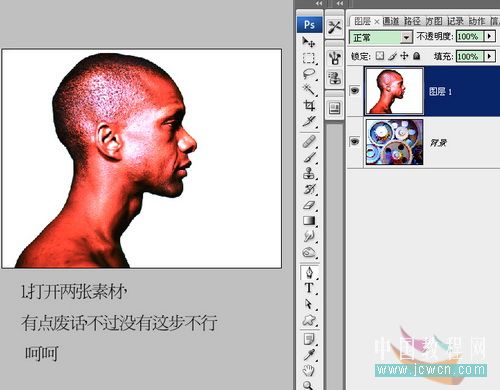Viewport: 500px width, 390px height.
Task: Select the Lasso tool
Action: pos(309,74)
